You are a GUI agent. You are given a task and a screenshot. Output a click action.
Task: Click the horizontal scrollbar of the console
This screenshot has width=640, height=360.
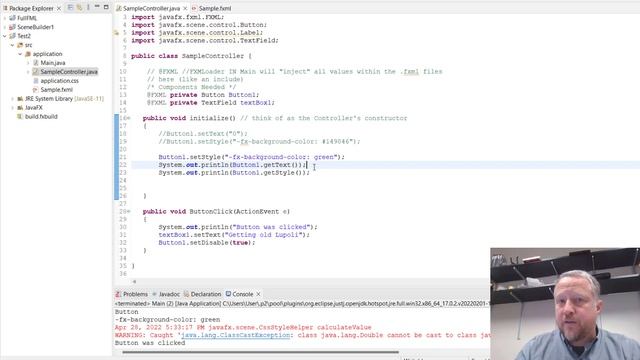(x=260, y=352)
